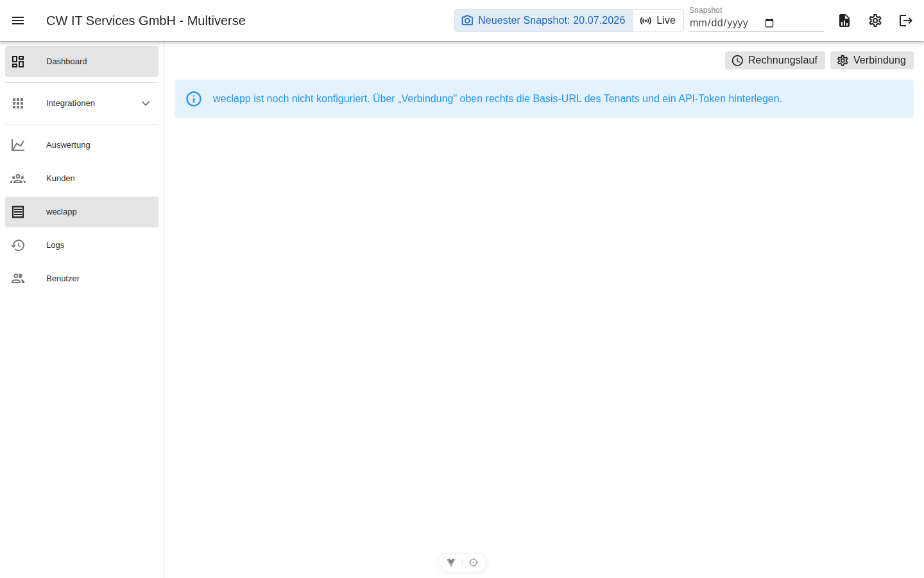Click the Vue devtools logo icon
This screenshot has height=578, width=924.
click(451, 563)
